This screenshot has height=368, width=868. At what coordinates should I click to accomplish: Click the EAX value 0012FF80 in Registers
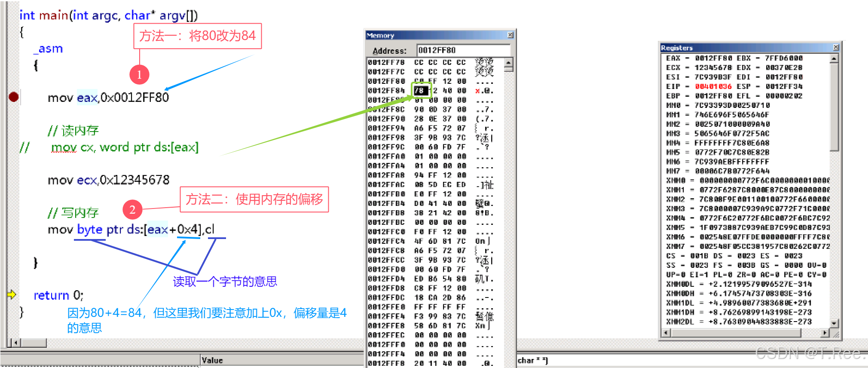[x=713, y=58]
